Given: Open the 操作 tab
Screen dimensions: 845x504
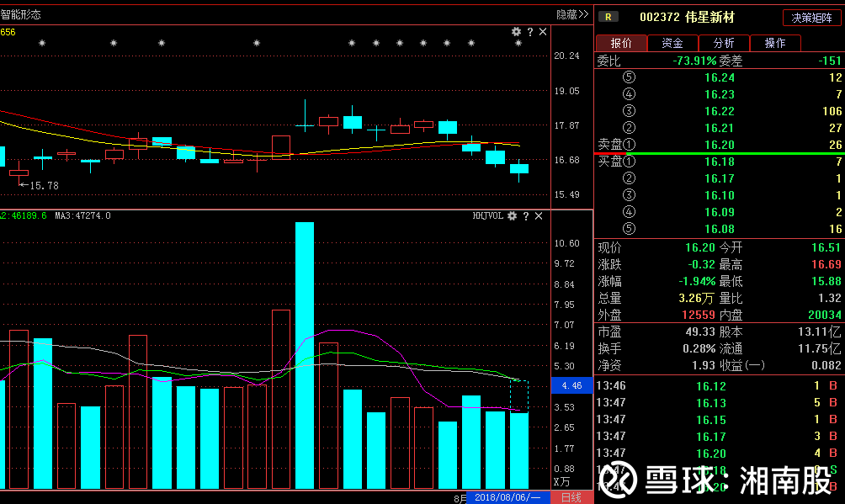Looking at the screenshot, I should click(x=775, y=43).
